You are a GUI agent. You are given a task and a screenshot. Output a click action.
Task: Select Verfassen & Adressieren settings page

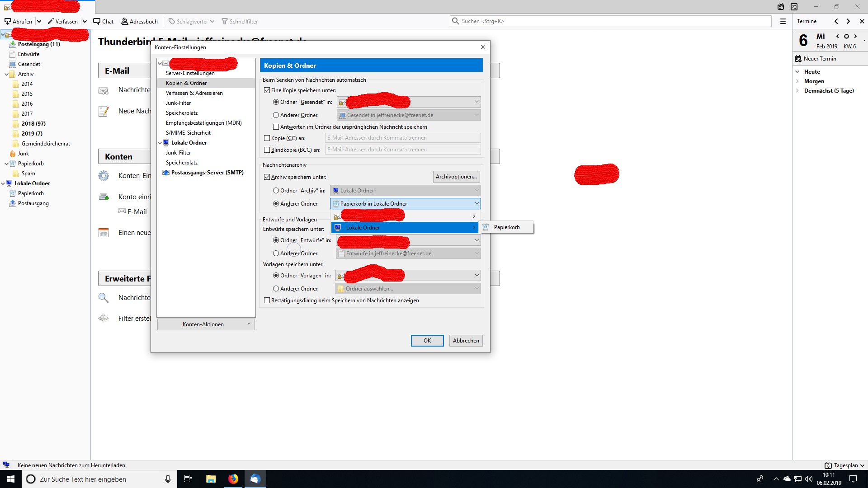pyautogui.click(x=194, y=93)
